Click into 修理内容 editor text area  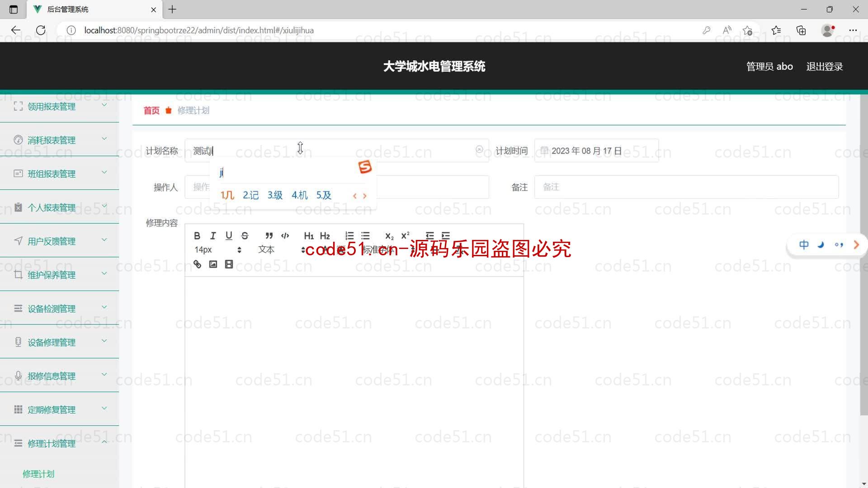[x=354, y=382]
